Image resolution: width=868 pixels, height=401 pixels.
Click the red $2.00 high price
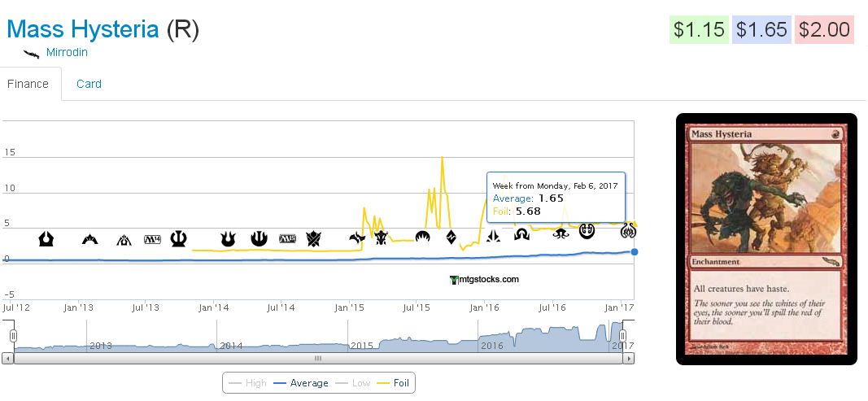[824, 29]
